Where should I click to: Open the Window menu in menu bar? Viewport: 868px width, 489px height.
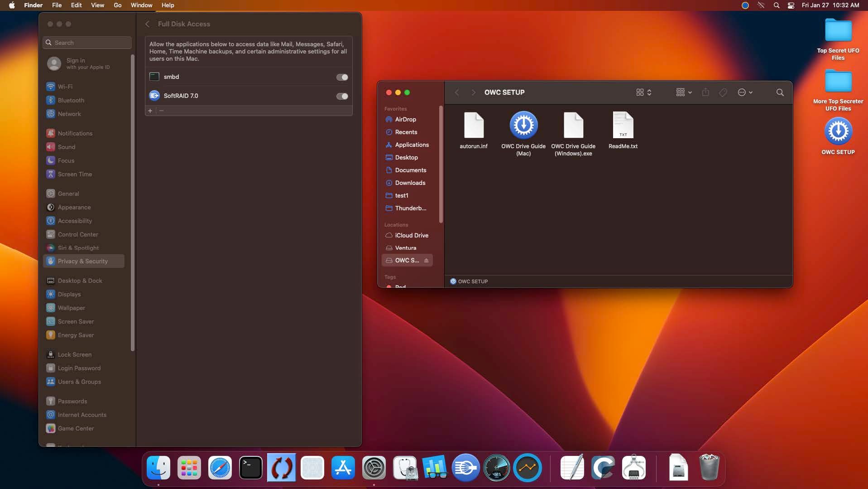pos(141,5)
